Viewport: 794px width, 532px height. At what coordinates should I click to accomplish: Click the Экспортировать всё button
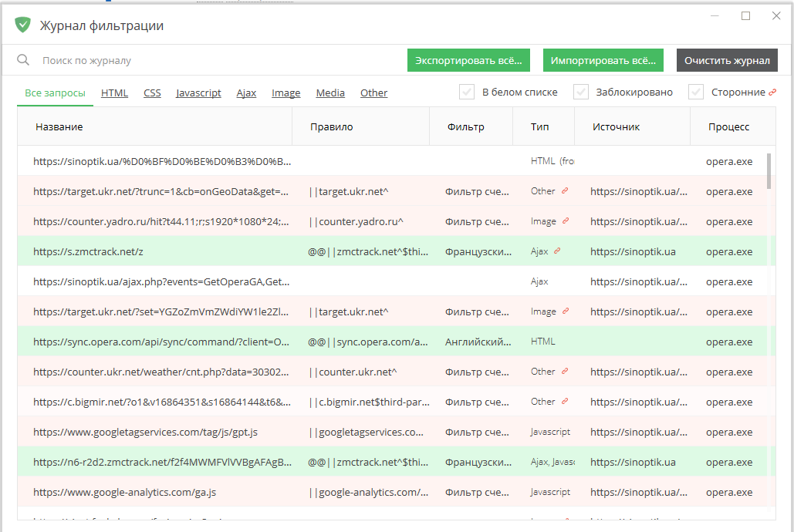point(468,59)
